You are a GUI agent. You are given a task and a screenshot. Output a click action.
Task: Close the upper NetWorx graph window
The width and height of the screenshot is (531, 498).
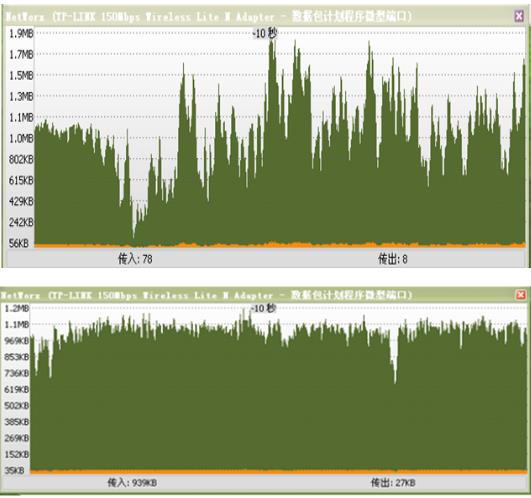click(519, 16)
